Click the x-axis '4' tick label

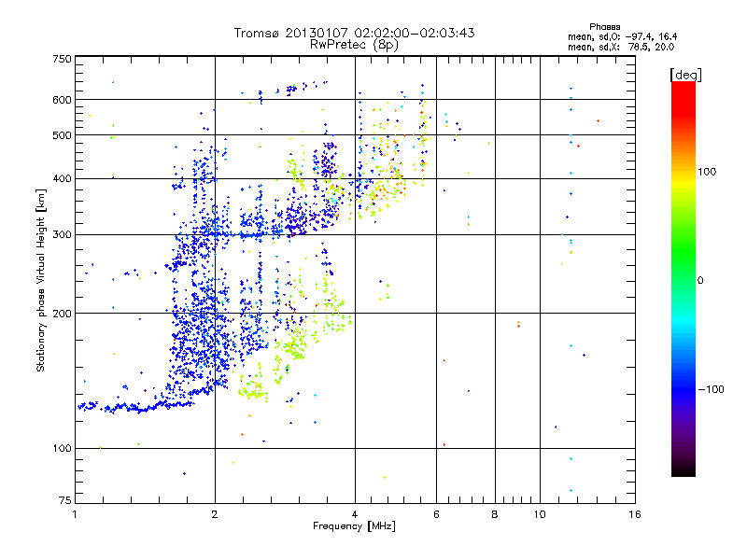[355, 514]
